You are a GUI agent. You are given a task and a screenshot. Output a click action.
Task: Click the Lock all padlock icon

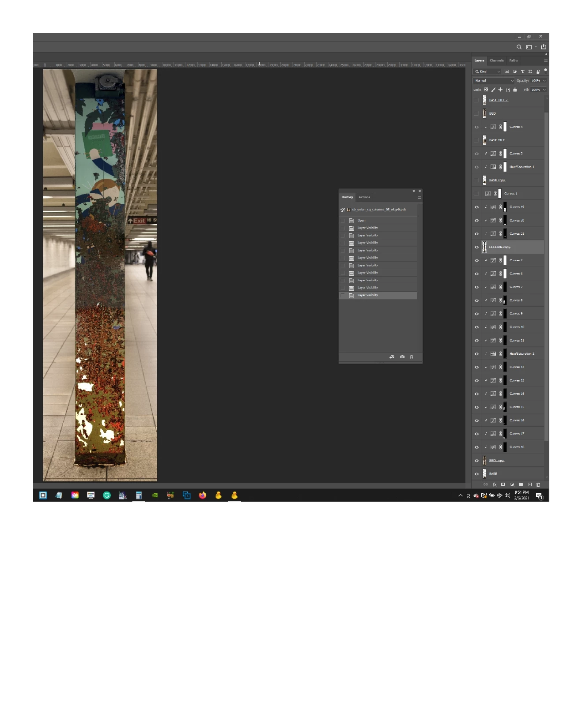(x=515, y=90)
